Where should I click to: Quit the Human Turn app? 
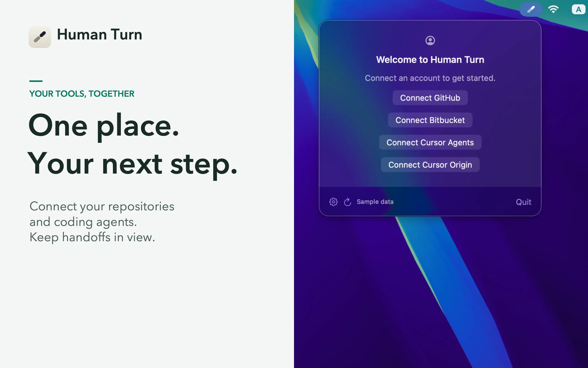tap(523, 202)
